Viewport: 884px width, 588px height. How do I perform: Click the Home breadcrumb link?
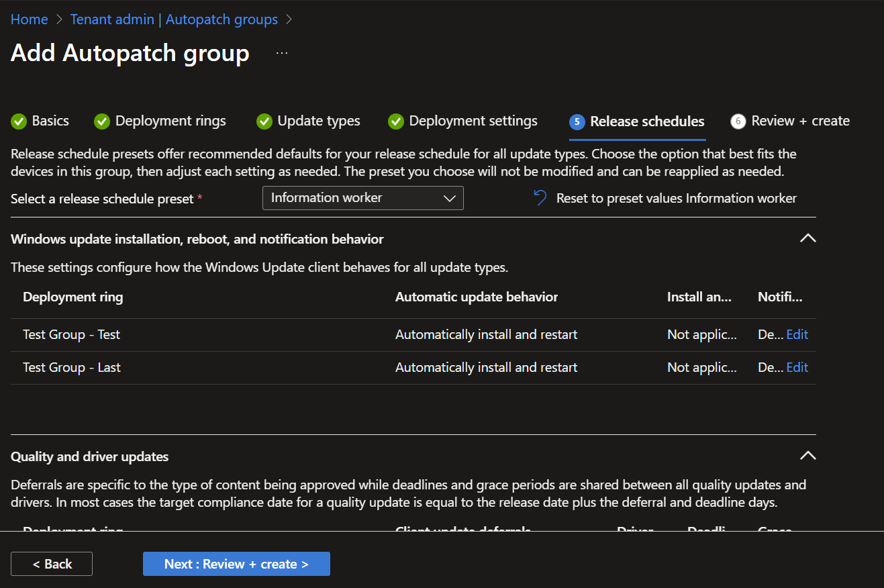30,19
